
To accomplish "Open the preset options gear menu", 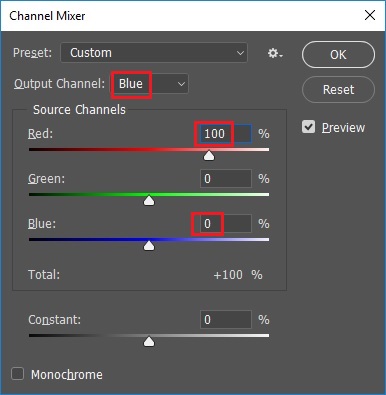I will [275, 53].
